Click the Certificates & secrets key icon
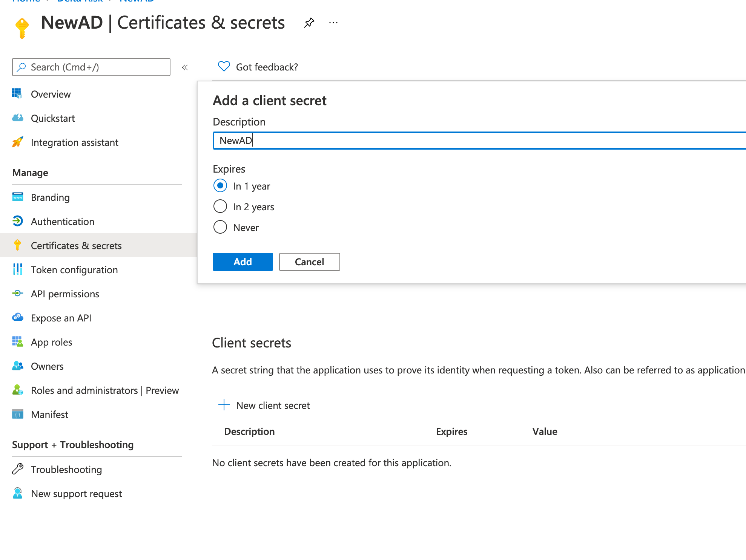Image resolution: width=746 pixels, height=560 pixels. [17, 245]
